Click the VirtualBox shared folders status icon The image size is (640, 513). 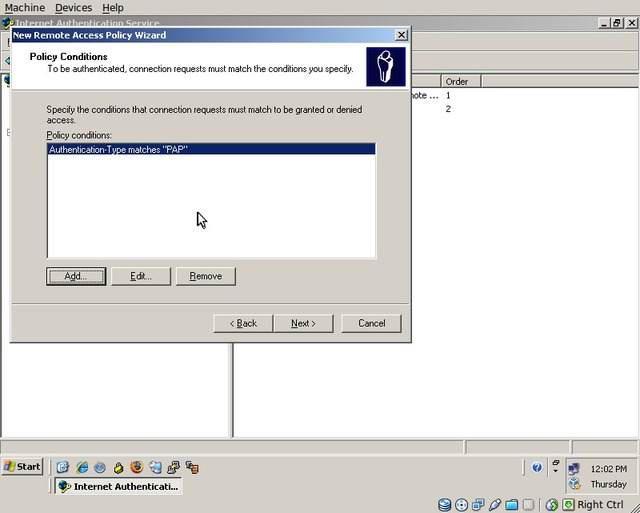coord(512,505)
